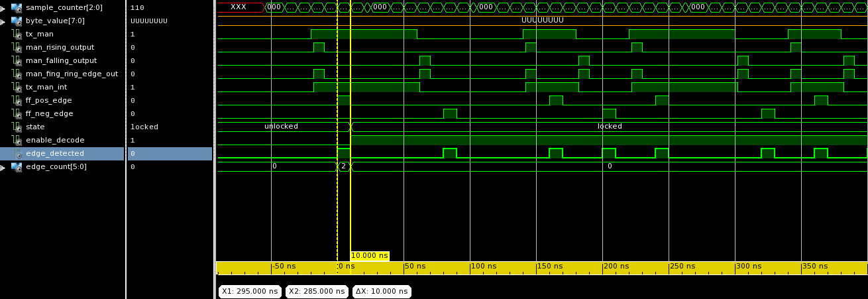
Task: Click the state signal icon
Action: [17, 127]
